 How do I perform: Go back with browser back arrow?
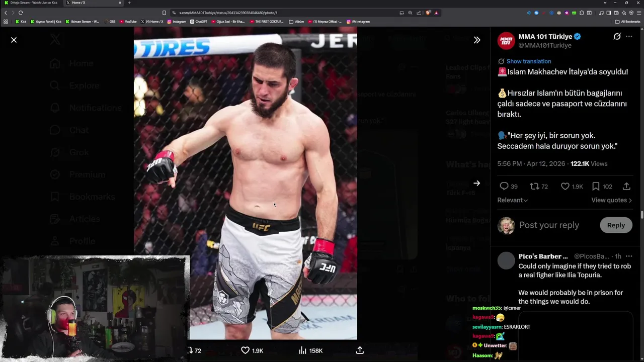tap(6, 13)
